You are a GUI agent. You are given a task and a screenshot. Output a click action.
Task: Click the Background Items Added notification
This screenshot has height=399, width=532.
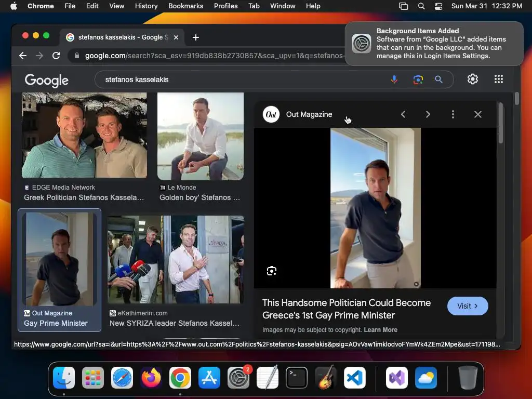click(x=434, y=44)
